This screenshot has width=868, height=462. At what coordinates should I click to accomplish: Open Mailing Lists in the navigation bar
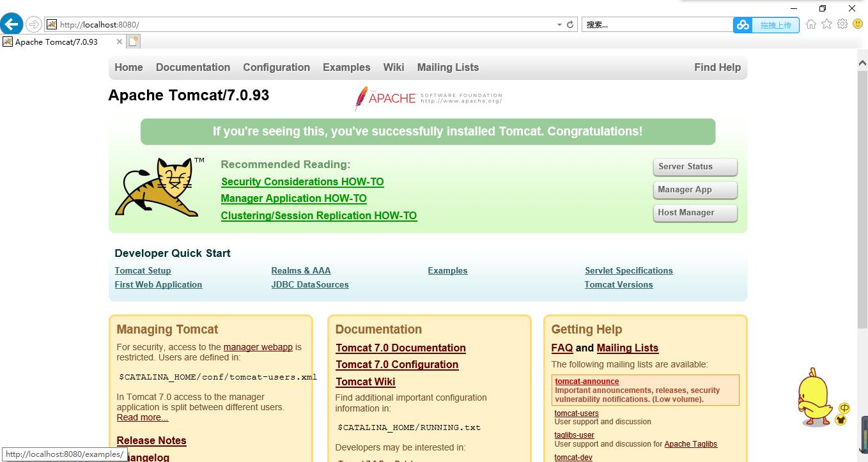pyautogui.click(x=448, y=68)
